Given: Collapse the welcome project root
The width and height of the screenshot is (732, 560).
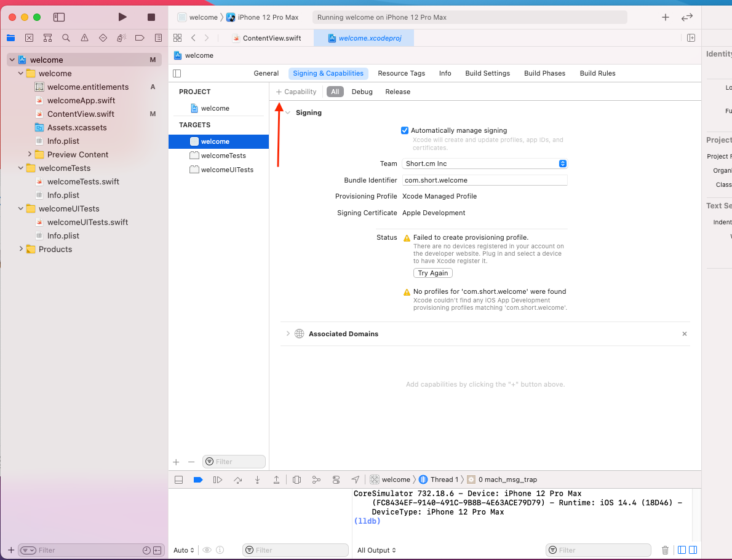Looking at the screenshot, I should tap(12, 60).
